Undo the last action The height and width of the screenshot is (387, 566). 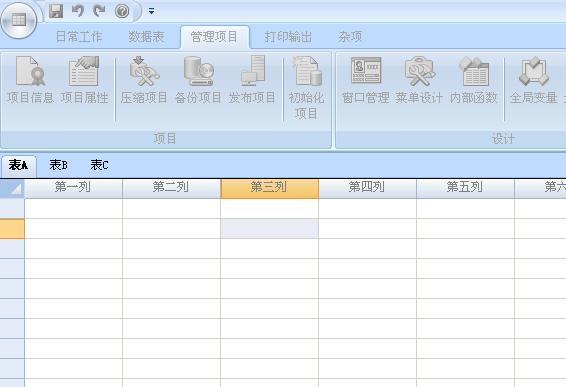pos(78,11)
